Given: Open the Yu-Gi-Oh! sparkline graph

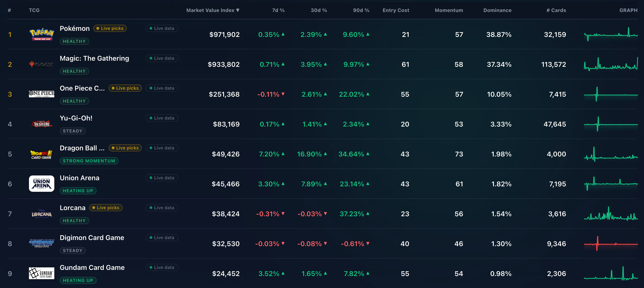Looking at the screenshot, I should click(611, 124).
